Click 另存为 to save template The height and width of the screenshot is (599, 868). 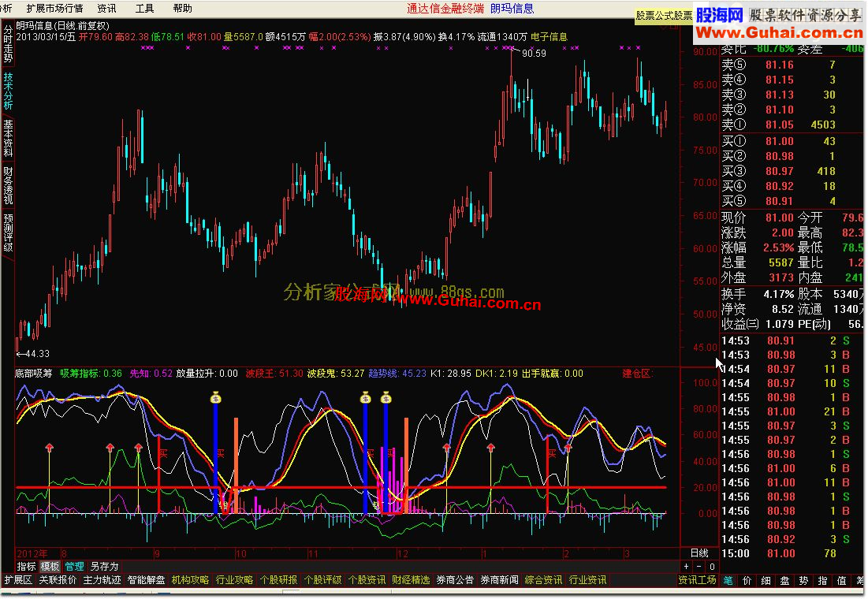(x=105, y=567)
